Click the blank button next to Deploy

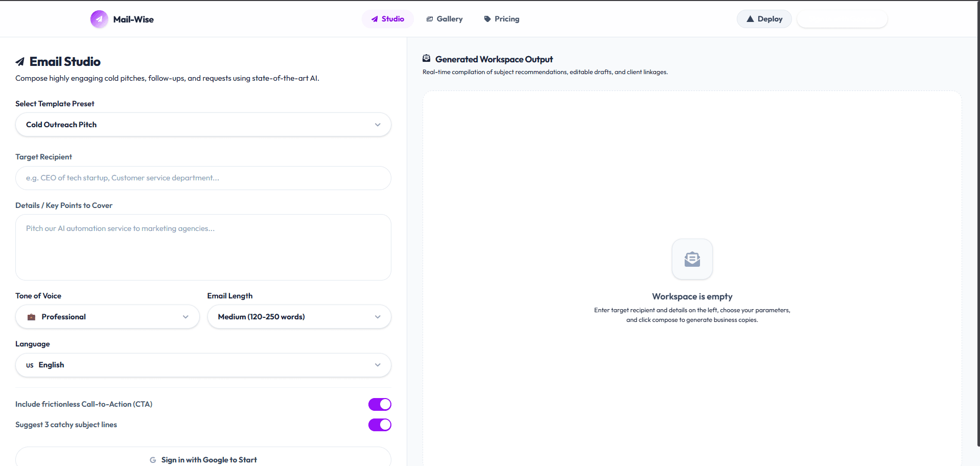point(842,19)
